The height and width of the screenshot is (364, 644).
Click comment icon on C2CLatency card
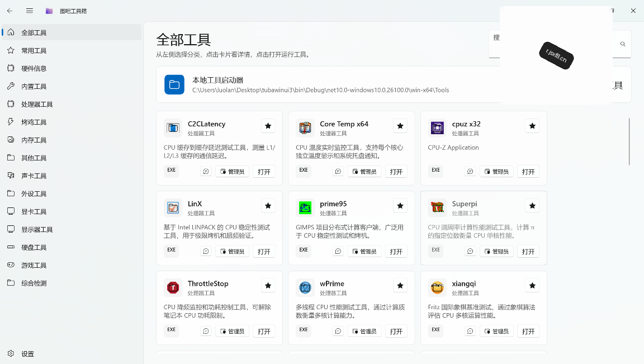[x=206, y=172]
